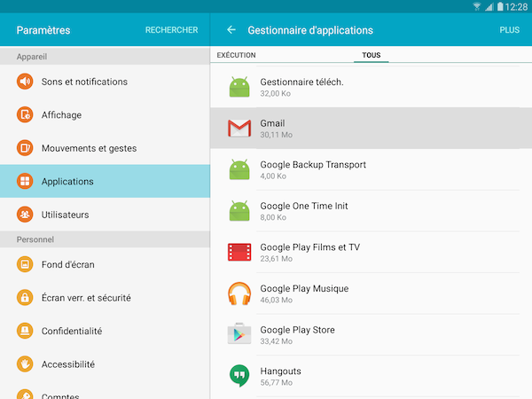Viewport: 532px width, 399px height.
Task: Open the PLUS menu
Action: [509, 30]
